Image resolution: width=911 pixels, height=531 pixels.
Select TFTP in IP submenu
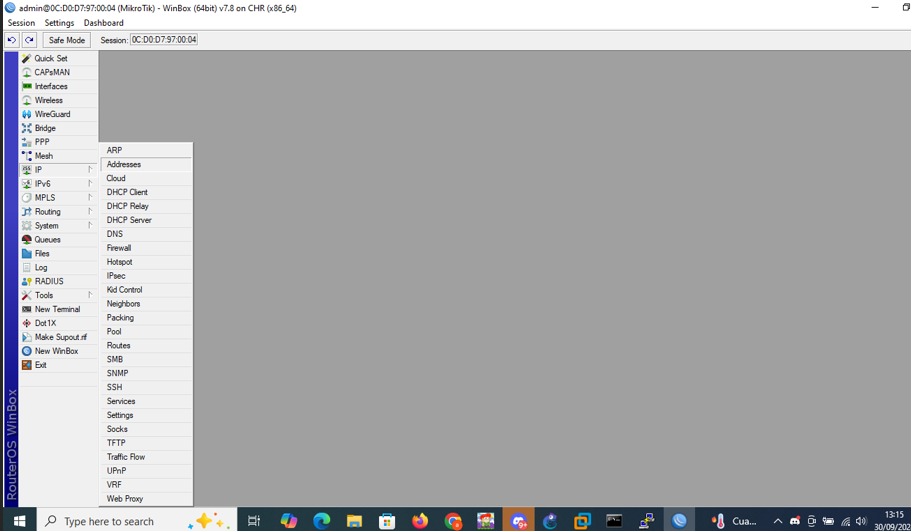tap(146, 443)
